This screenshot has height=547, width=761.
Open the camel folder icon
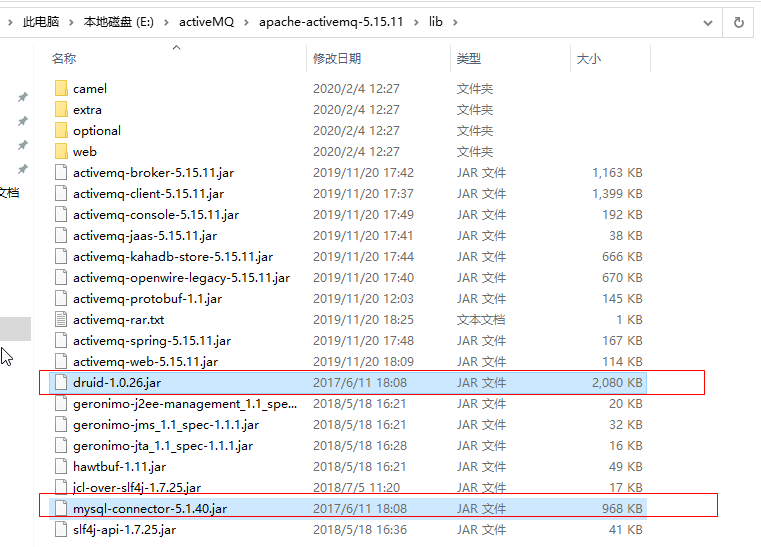click(x=61, y=89)
